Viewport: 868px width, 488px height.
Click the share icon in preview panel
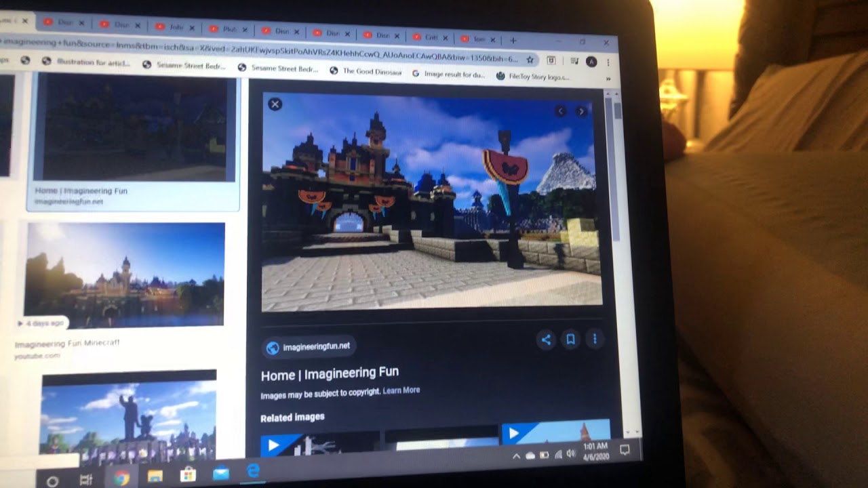[546, 340]
